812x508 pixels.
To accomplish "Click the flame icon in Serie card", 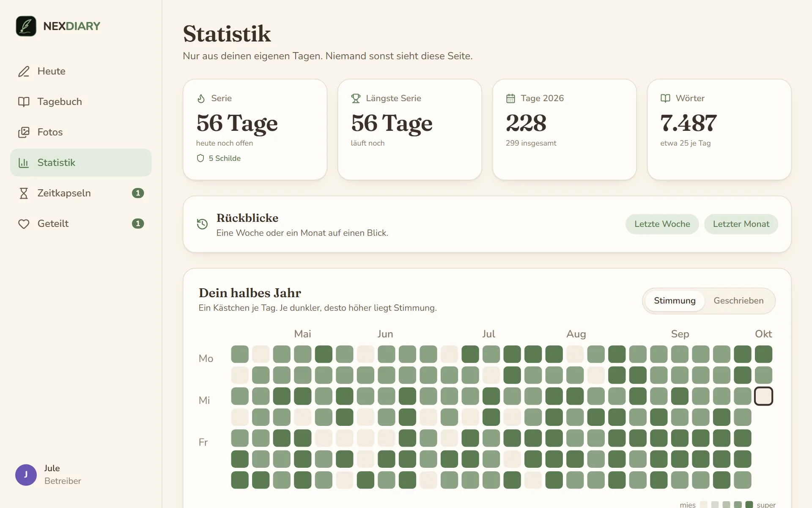I will click(x=201, y=98).
